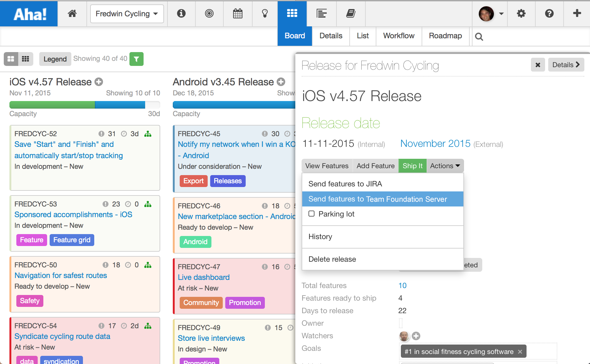The height and width of the screenshot is (364, 590).
Task: Go home via the house icon
Action: coord(72,13)
